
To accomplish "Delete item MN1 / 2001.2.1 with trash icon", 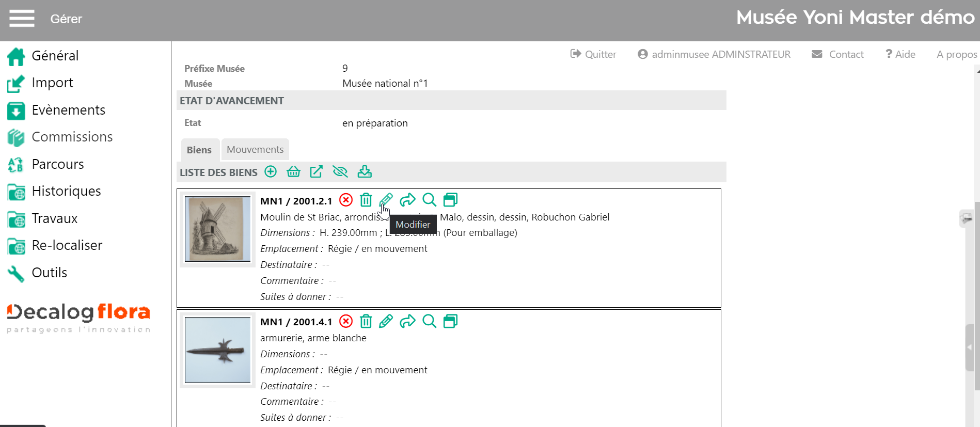I will (366, 200).
